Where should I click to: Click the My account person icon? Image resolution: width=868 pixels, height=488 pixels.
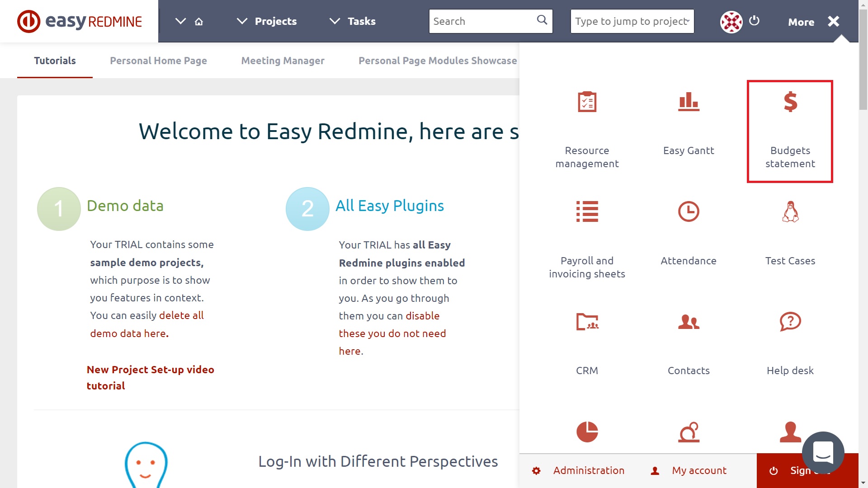pyautogui.click(x=655, y=471)
